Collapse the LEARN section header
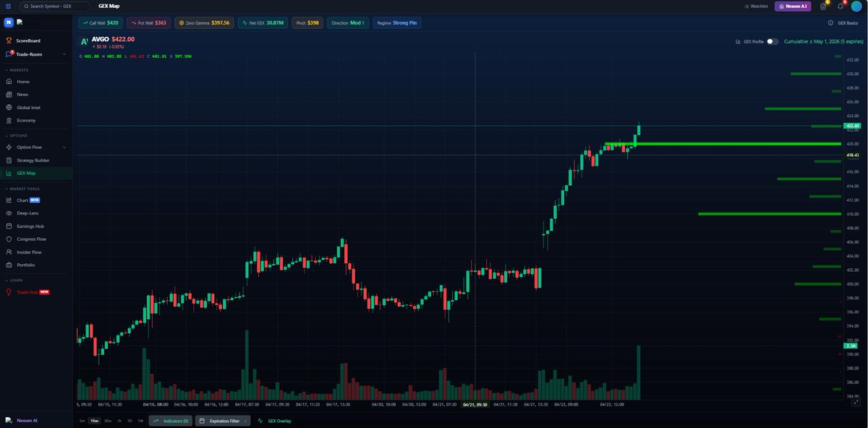Viewport: 868px width, 428px height. click(15, 280)
